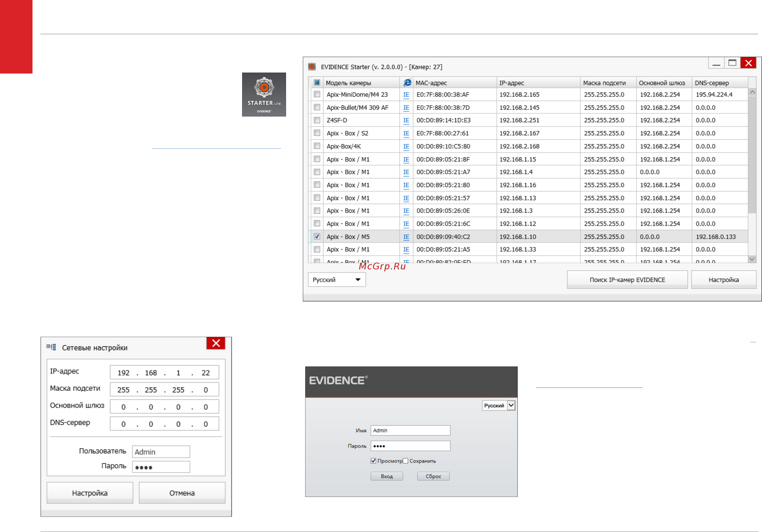The image size is (762, 532).
Task: Click the Internet Explorer column header icon
Action: [x=407, y=83]
